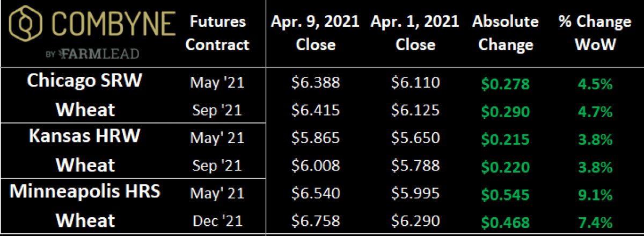The width and height of the screenshot is (644, 236).
Task: Select the Futures Contract column header
Action: pyautogui.click(x=217, y=33)
